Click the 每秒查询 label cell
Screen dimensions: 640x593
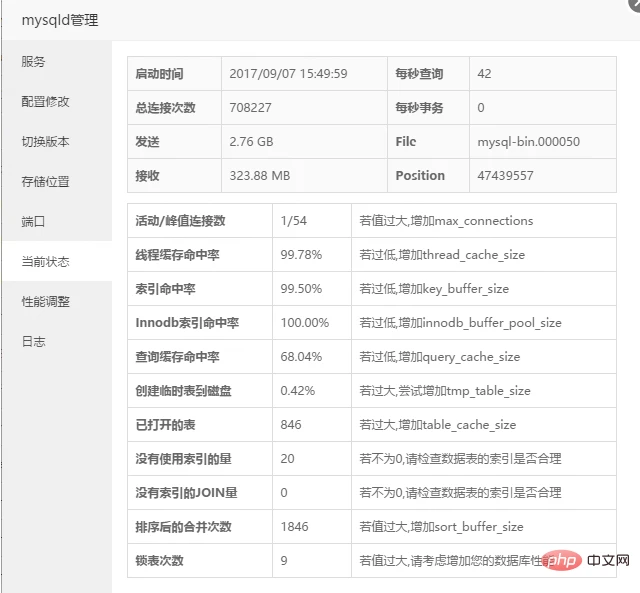428,74
